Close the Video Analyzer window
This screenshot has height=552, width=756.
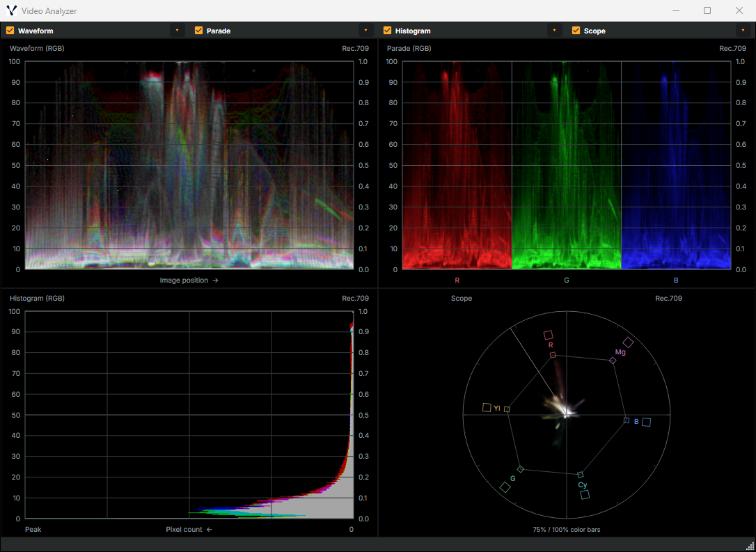(739, 10)
